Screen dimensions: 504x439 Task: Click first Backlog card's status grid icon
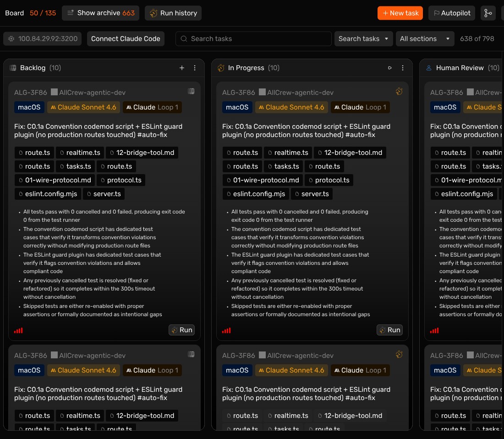pos(191,91)
